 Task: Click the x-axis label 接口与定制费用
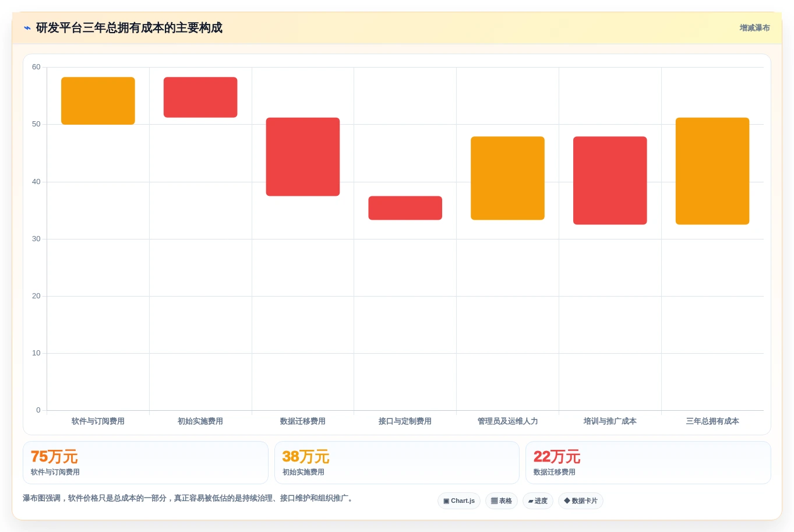(x=405, y=421)
